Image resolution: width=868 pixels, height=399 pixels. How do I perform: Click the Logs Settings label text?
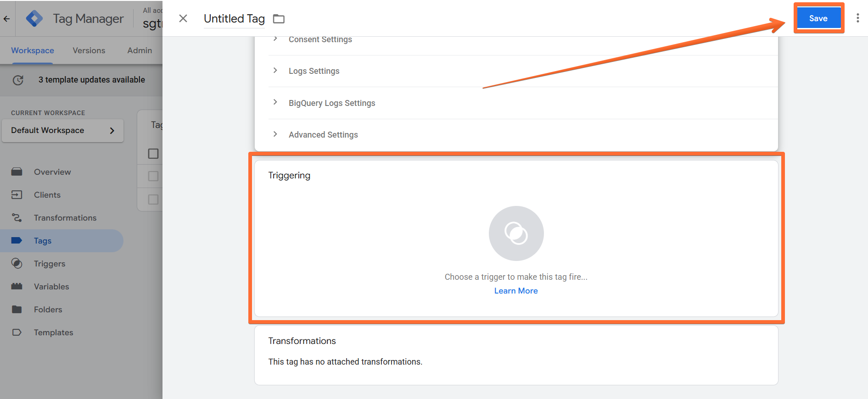pyautogui.click(x=314, y=71)
